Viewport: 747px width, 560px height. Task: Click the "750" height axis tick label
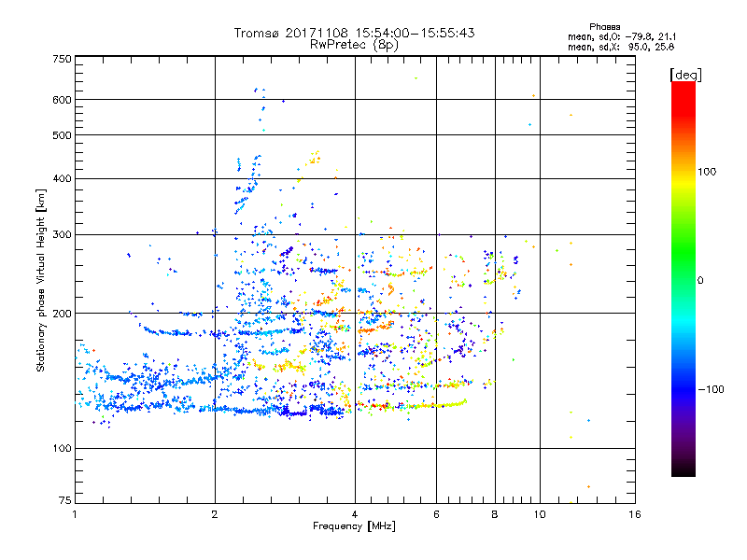[x=62, y=59]
